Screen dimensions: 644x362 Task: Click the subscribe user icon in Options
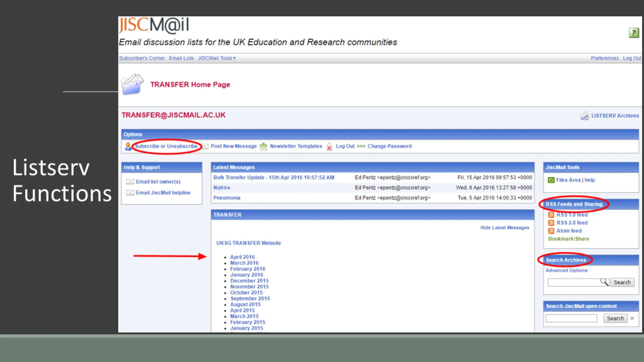pos(128,146)
